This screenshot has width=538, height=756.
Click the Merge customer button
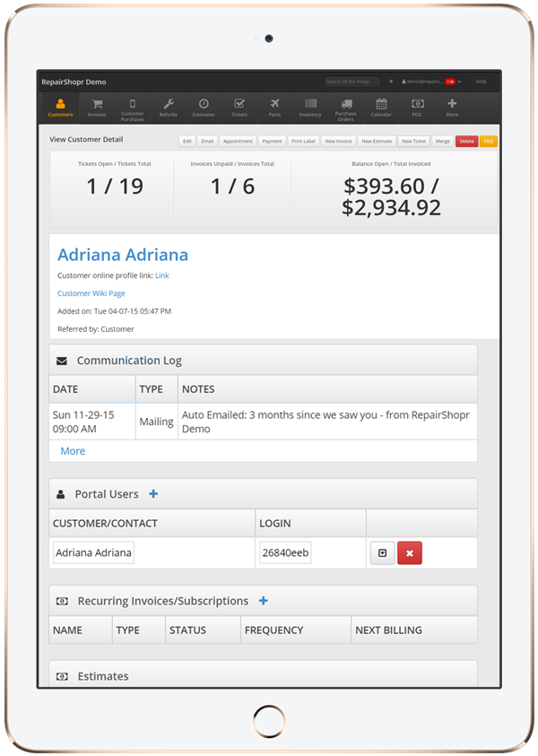click(443, 142)
